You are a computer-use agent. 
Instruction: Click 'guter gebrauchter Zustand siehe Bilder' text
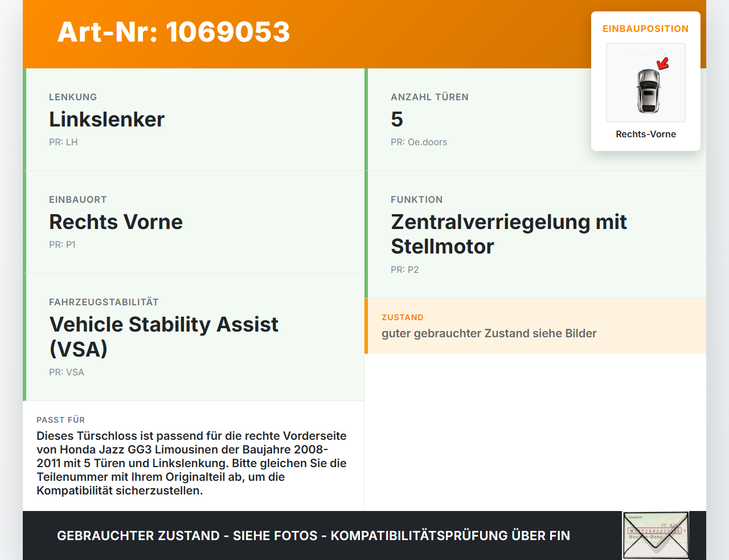click(489, 333)
